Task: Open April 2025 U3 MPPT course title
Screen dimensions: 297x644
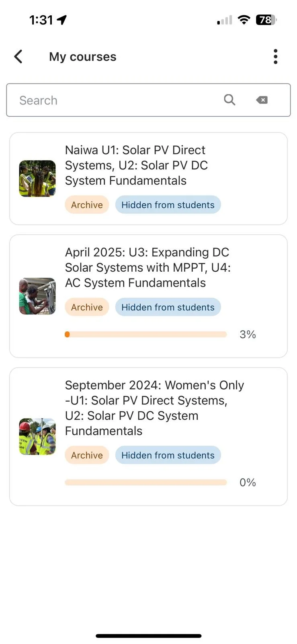Action: pyautogui.click(x=147, y=268)
